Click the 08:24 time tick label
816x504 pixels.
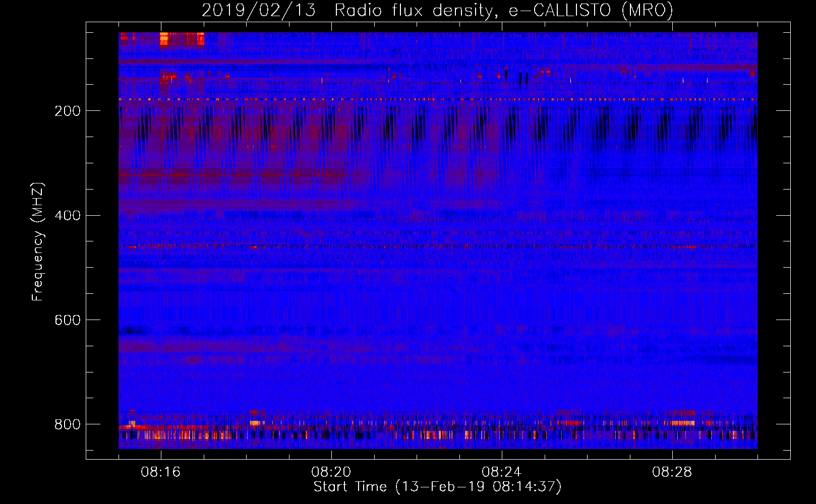tap(502, 472)
